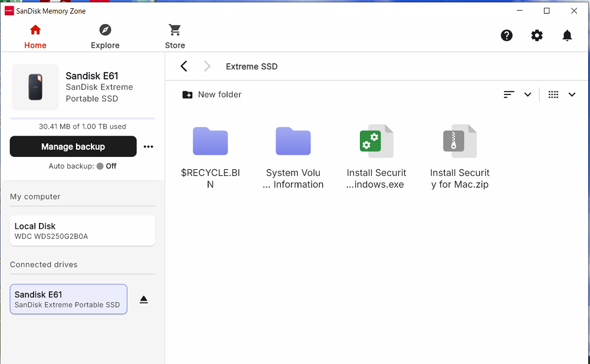Show notifications with the bell icon
This screenshot has height=364, width=590.
567,35
